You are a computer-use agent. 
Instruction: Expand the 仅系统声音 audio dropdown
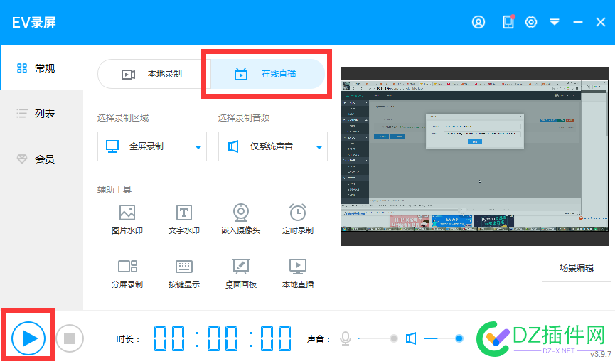pos(273,146)
